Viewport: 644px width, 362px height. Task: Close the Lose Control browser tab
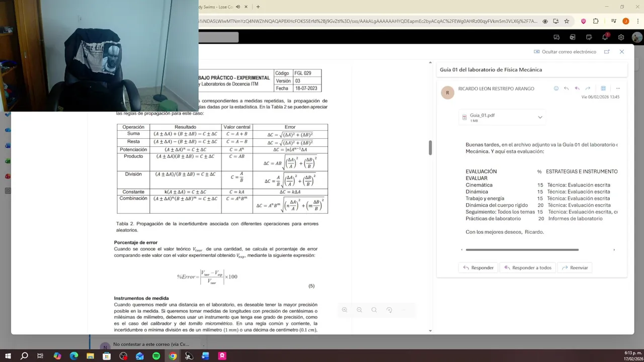pos(246,7)
